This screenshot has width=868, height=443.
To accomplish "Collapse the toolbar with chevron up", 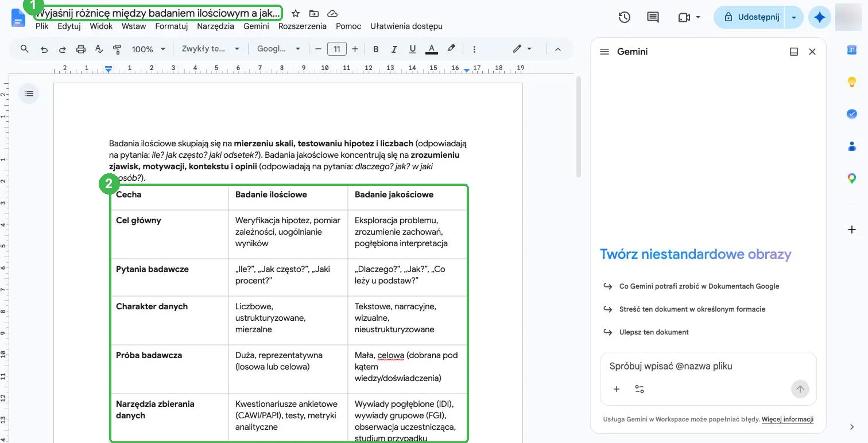I will coord(557,49).
